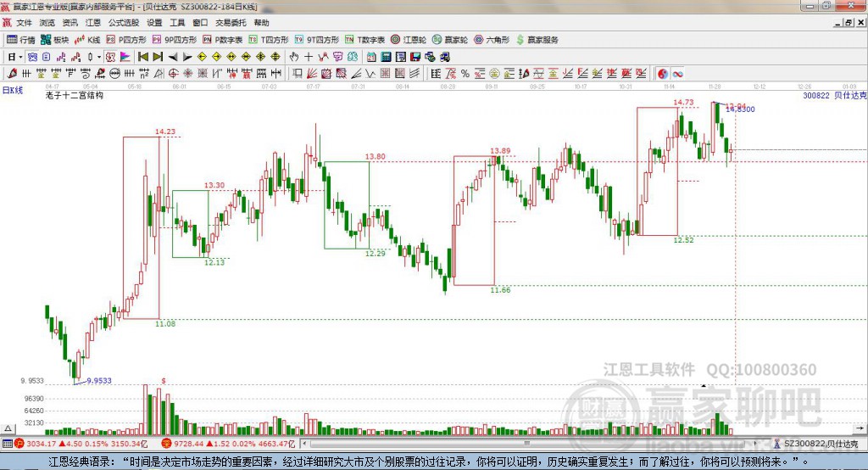Click the 老子十二宫结构 indicator title
The image size is (868, 470).
75,95
